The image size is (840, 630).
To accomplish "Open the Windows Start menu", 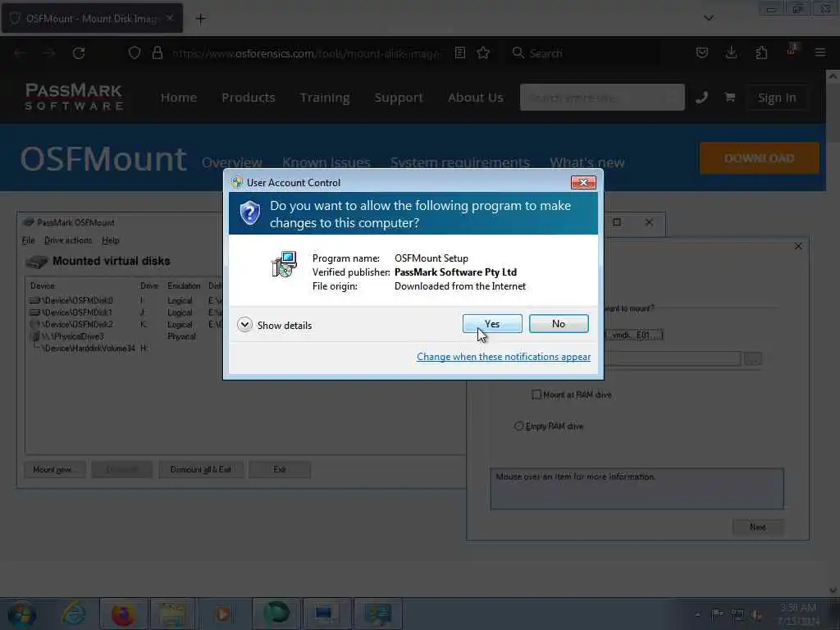I will pos(22,614).
